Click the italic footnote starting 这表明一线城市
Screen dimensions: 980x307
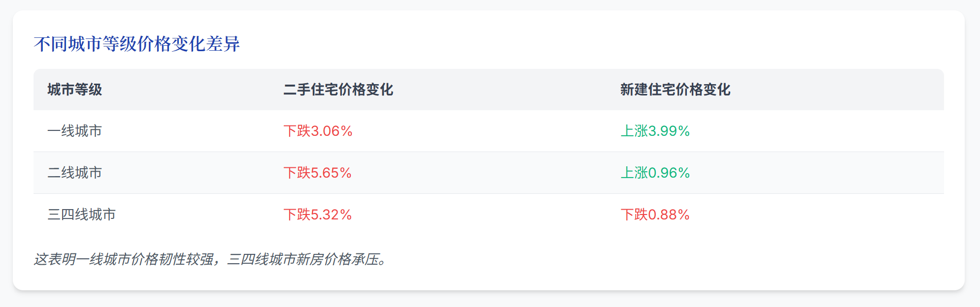(210, 259)
